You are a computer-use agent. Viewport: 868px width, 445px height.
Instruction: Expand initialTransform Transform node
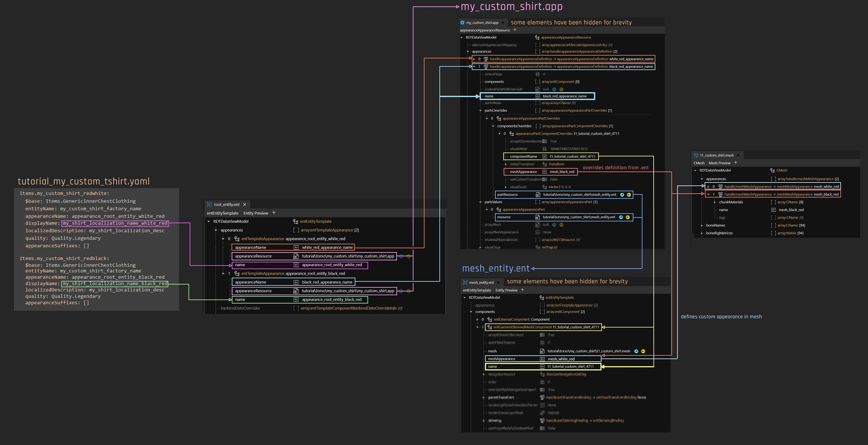[x=506, y=164]
